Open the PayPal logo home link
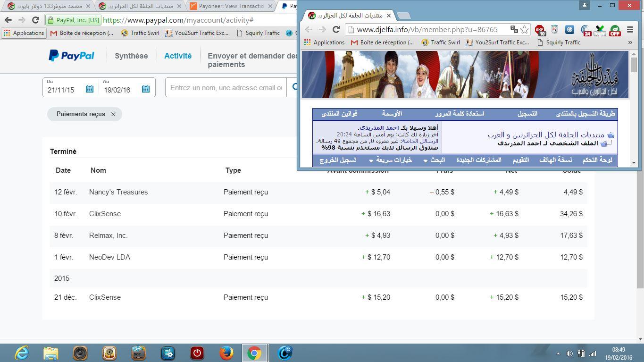This screenshot has height=362, width=644. coord(71,56)
